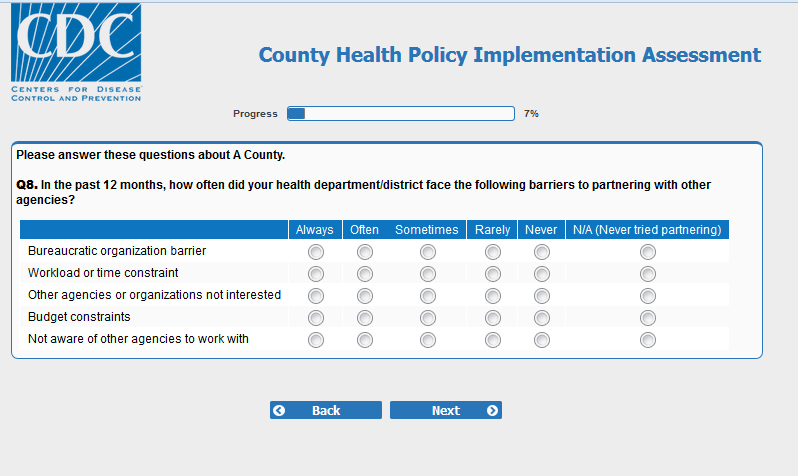Click the CDC logo
Viewport: 798px width, 476px height.
point(76,52)
